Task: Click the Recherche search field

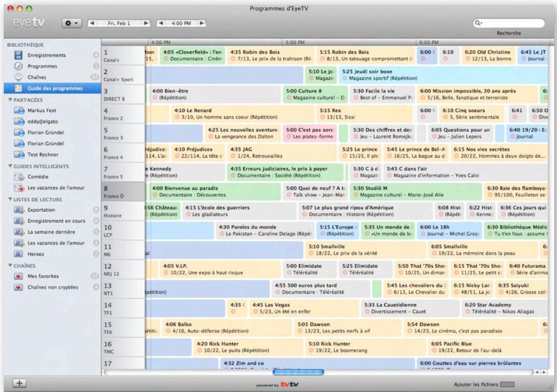Action: coord(509,23)
